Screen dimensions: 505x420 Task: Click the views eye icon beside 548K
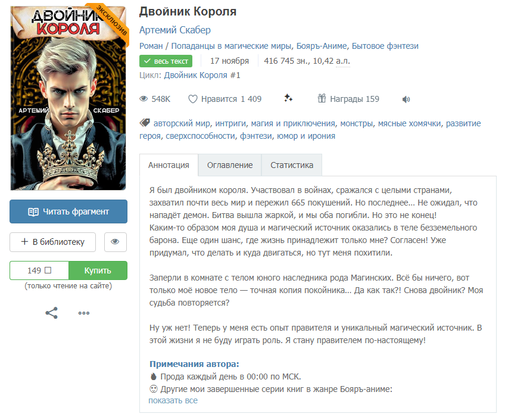coord(144,99)
